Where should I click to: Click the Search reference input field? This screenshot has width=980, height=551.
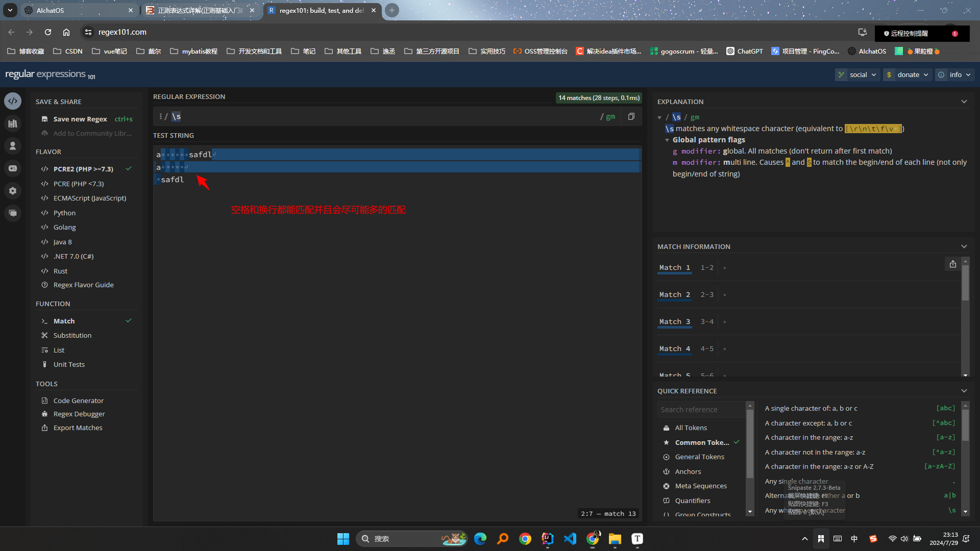tap(700, 409)
